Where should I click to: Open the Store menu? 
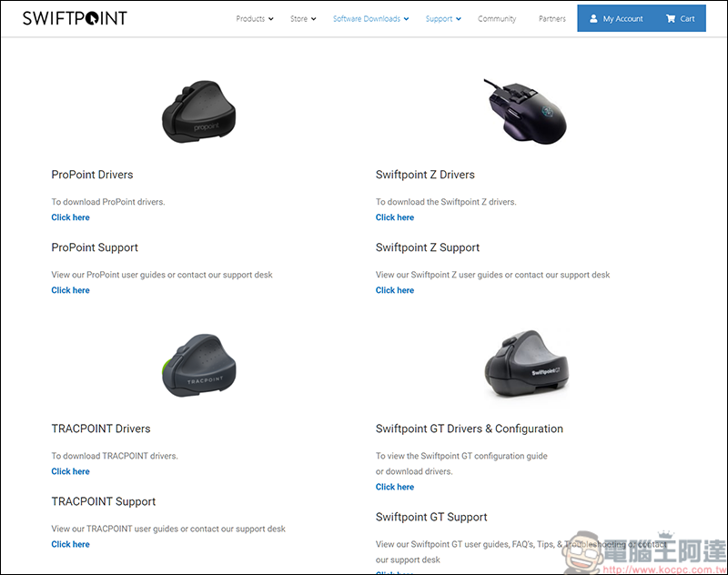303,18
